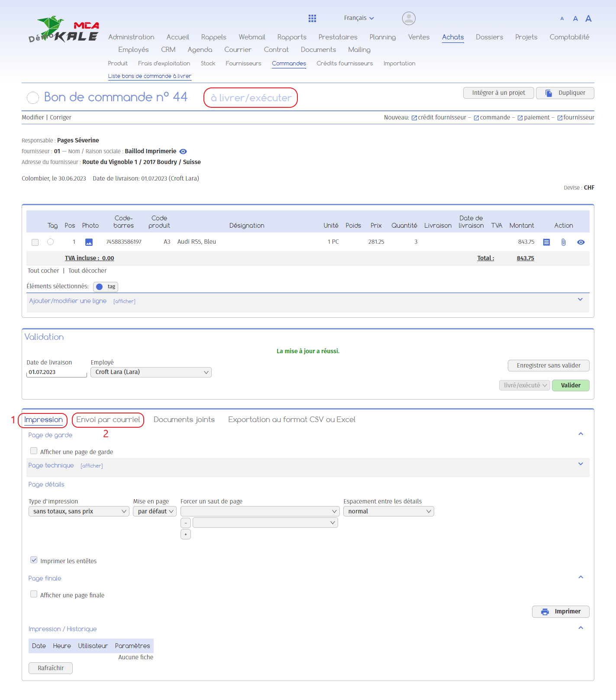Click Intégrer à un projet button
Viewport: 616px width, 700px height.
click(x=498, y=93)
